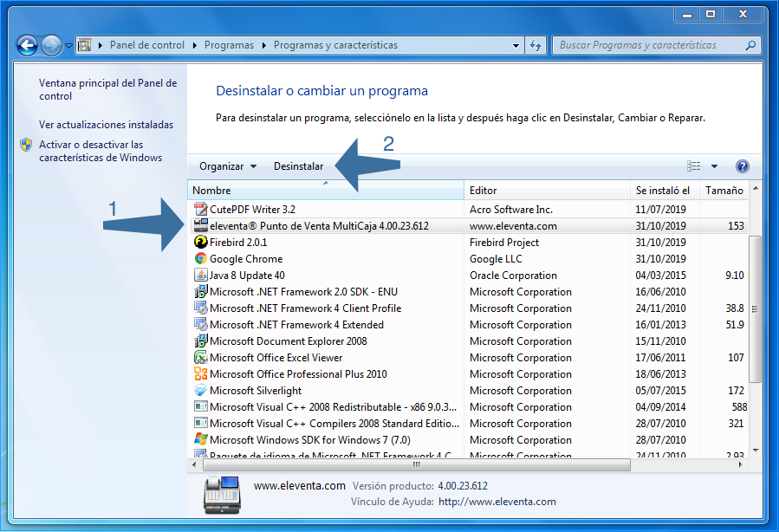
Task: Click CutePDF Writer 3.2 icon
Action: (x=201, y=209)
